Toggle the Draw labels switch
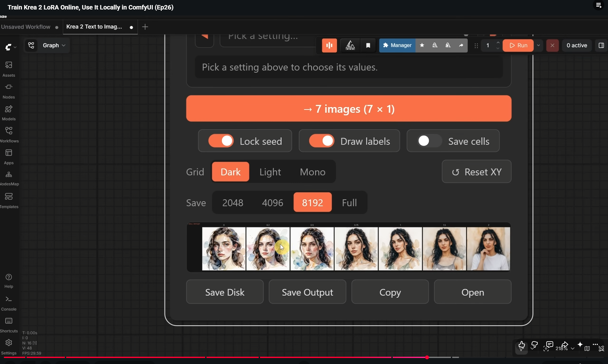Screen dimensions: 608x364 [x=322, y=141]
